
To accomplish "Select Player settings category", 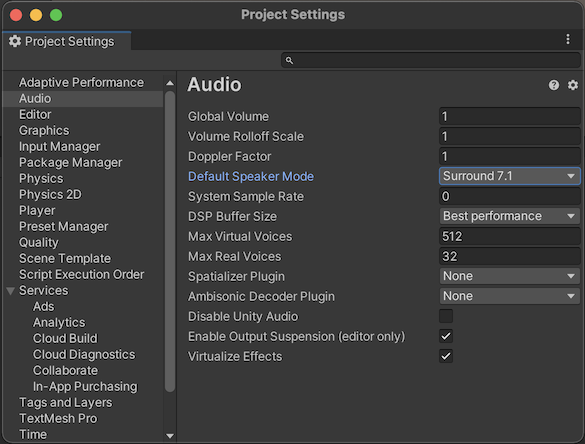I will 37,210.
